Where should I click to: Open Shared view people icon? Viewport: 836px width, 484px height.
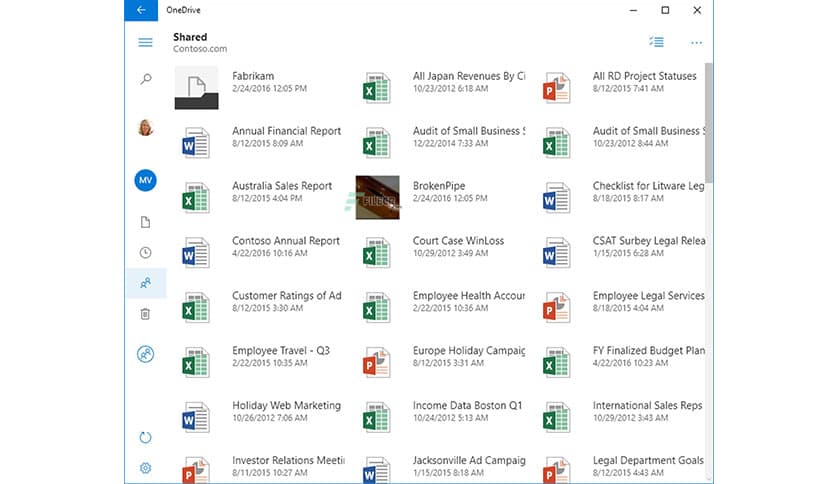pos(145,283)
